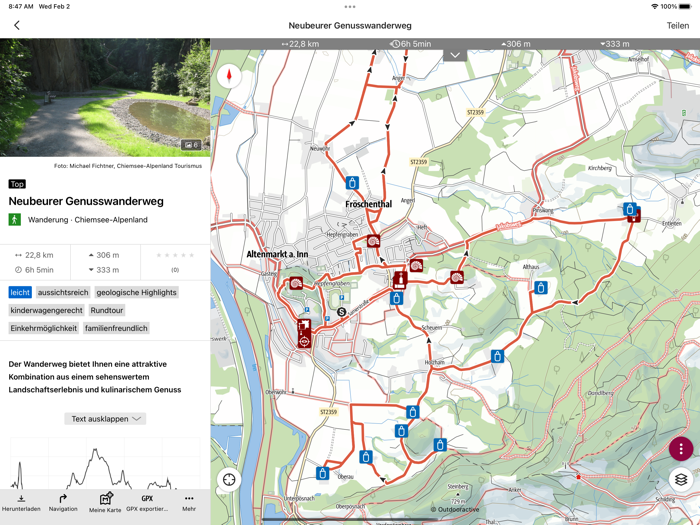This screenshot has height=525, width=700.
Task: Tap the Teilen share button
Action: click(x=678, y=25)
